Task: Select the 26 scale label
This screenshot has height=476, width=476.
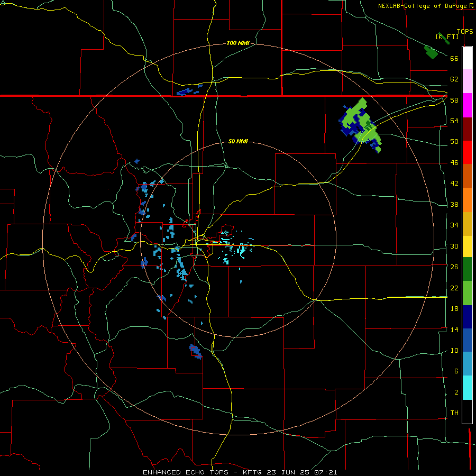Action: 454,267
